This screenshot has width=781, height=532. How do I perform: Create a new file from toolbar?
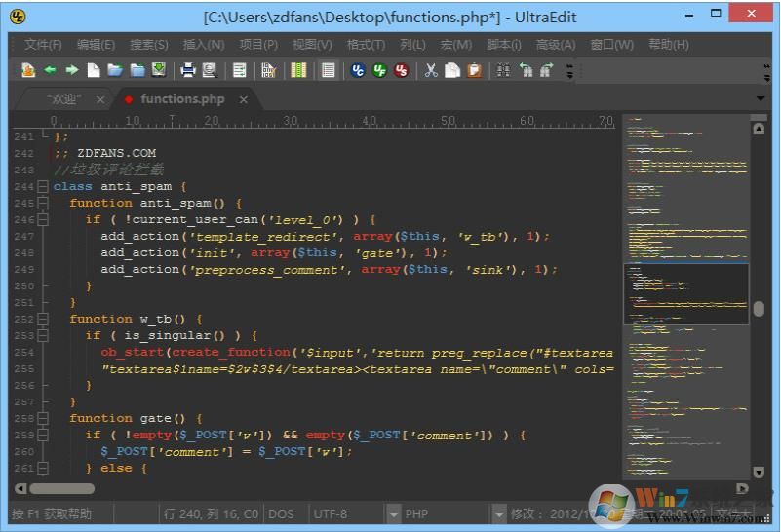point(94,70)
